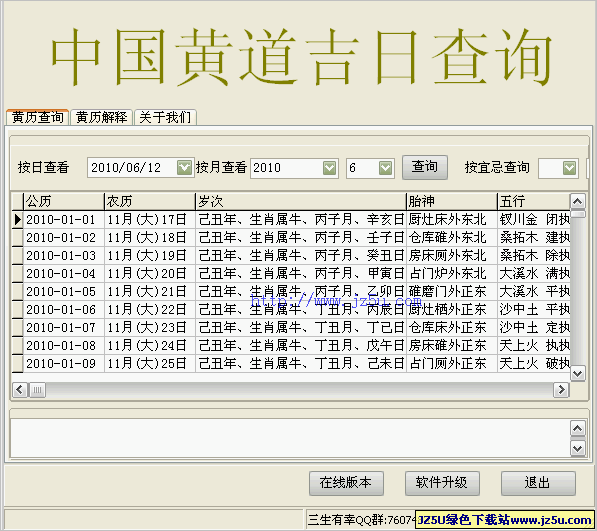Click the 在线版本 button

[x=346, y=483]
